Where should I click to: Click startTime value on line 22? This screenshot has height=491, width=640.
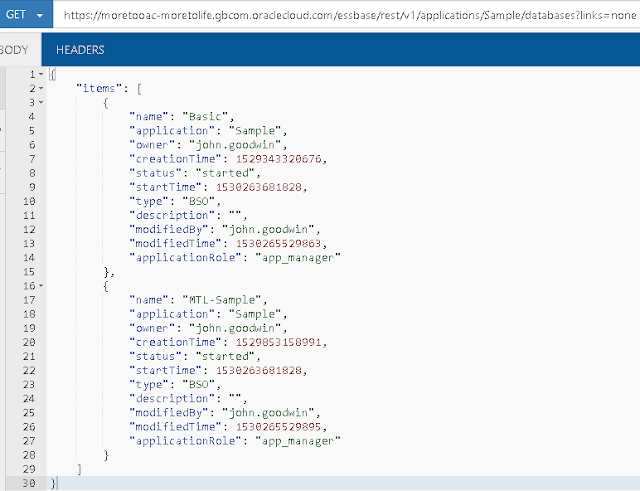[259, 370]
